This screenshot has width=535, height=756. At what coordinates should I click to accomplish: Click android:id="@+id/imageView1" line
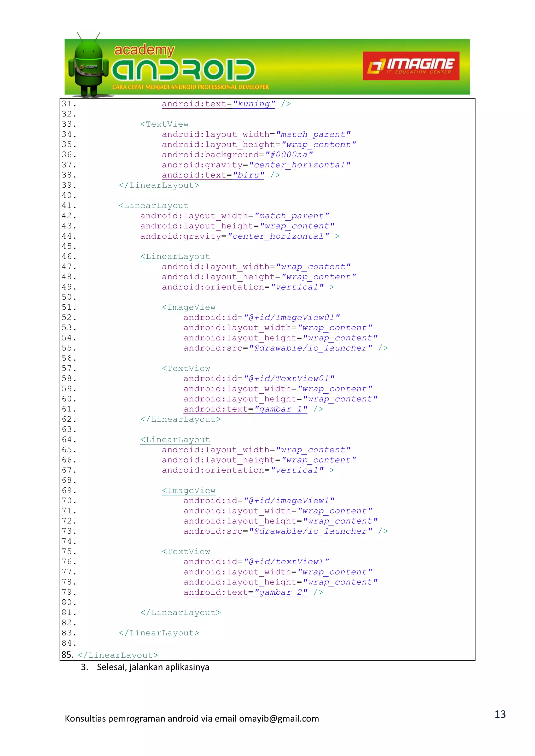pyautogui.click(x=259, y=501)
